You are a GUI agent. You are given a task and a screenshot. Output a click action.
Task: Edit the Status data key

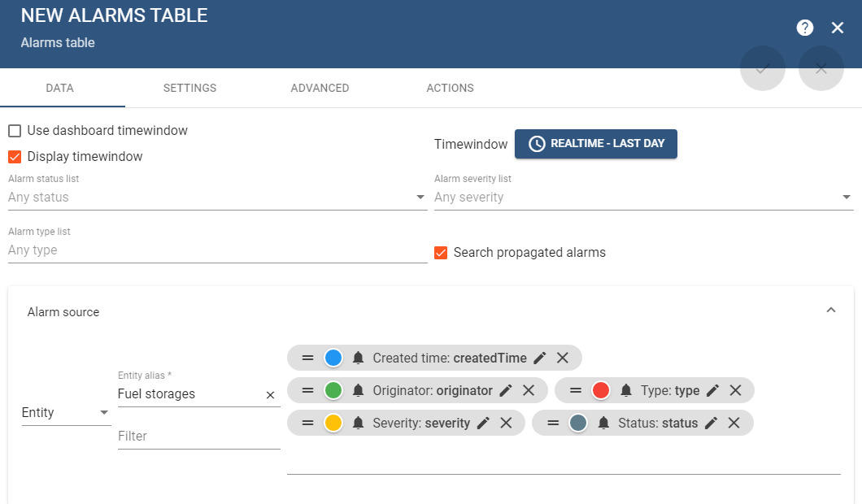(x=712, y=423)
